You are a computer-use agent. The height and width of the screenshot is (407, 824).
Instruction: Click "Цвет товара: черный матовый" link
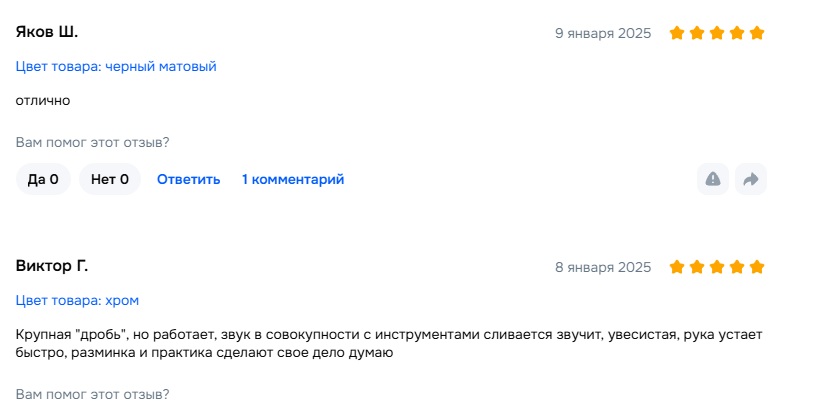[116, 67]
